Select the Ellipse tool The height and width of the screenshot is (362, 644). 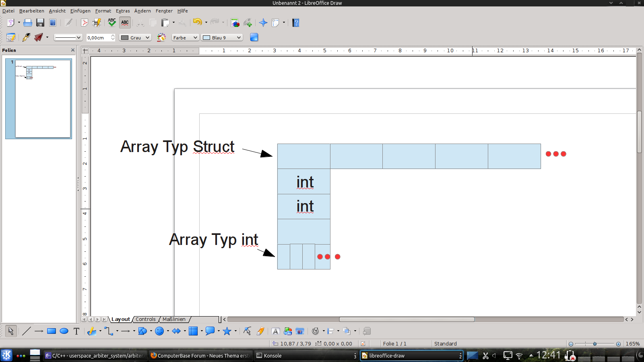[64, 331]
